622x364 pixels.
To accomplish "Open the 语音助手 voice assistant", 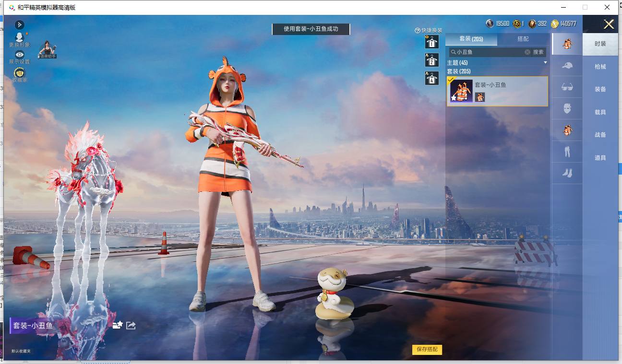I will 48,49.
